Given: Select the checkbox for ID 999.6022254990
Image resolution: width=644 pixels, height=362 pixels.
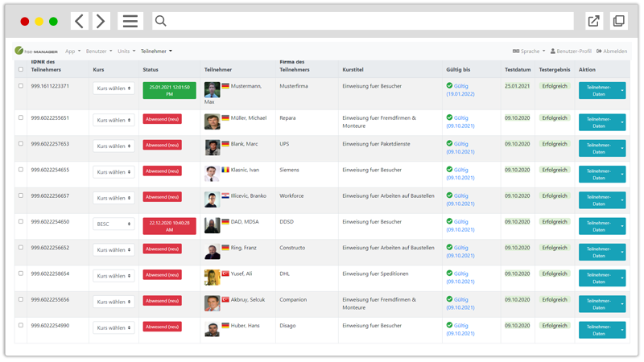Looking at the screenshot, I should [x=21, y=326].
